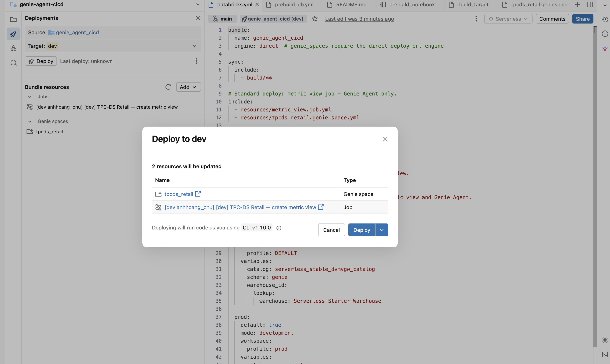This screenshot has height=364, width=610.
Task: Click the Share button
Action: (582, 19)
